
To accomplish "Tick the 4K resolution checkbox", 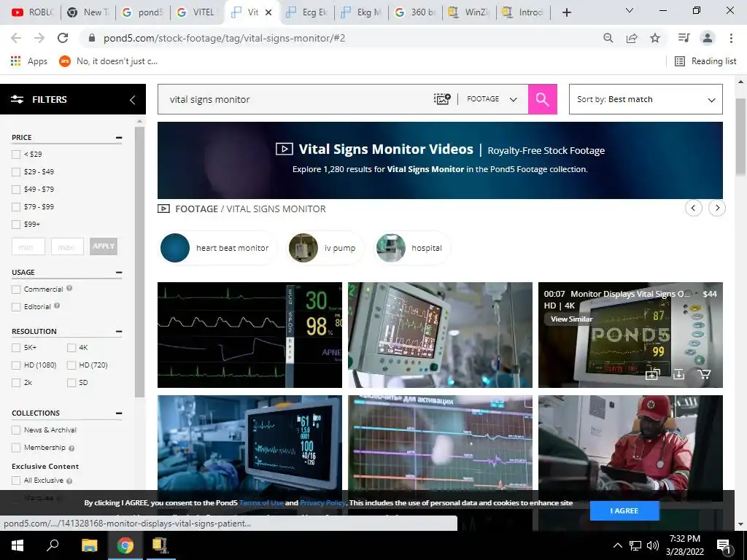I will (71, 348).
